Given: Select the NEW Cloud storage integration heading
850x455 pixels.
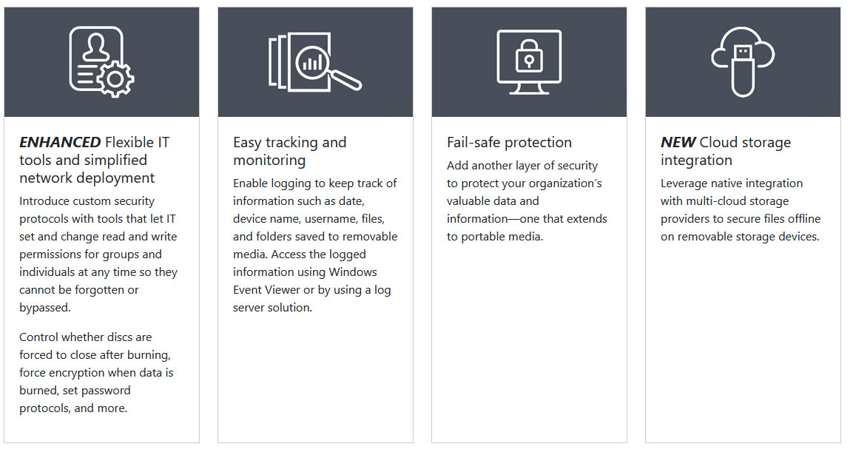Looking at the screenshot, I should click(x=725, y=151).
